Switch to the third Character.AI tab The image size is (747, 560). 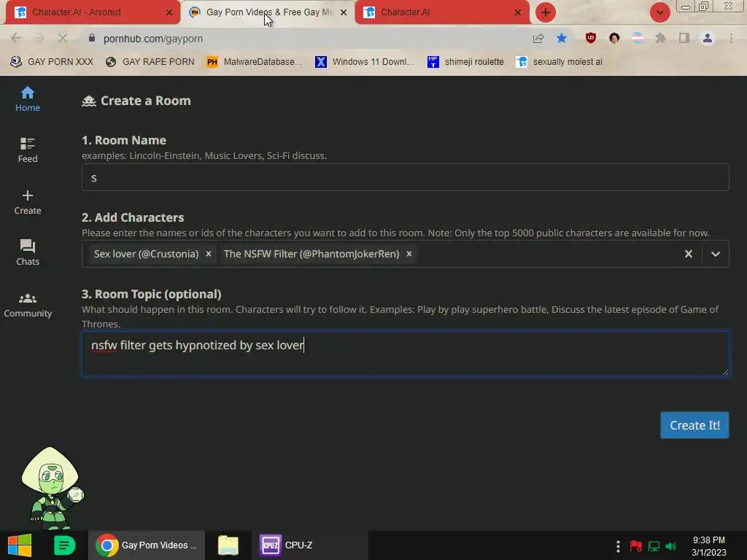coord(442,12)
